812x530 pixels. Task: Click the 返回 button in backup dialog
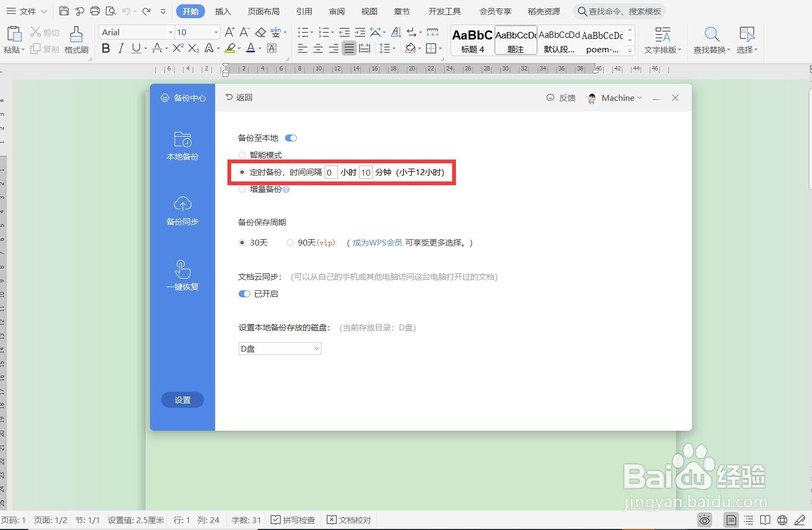point(239,97)
